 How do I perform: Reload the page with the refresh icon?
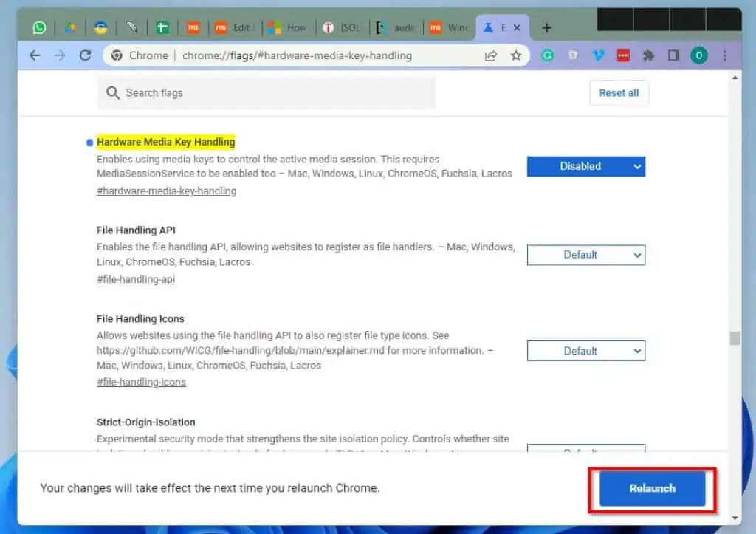click(x=86, y=55)
